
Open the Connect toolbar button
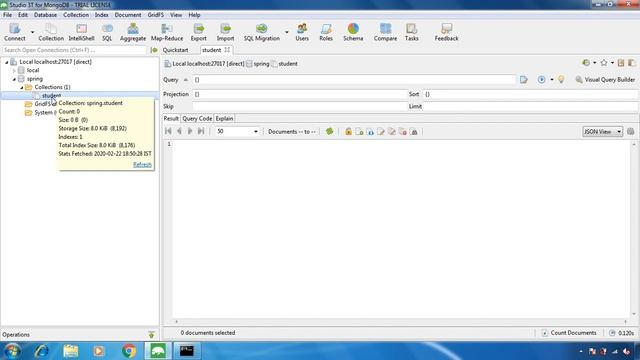(x=15, y=32)
